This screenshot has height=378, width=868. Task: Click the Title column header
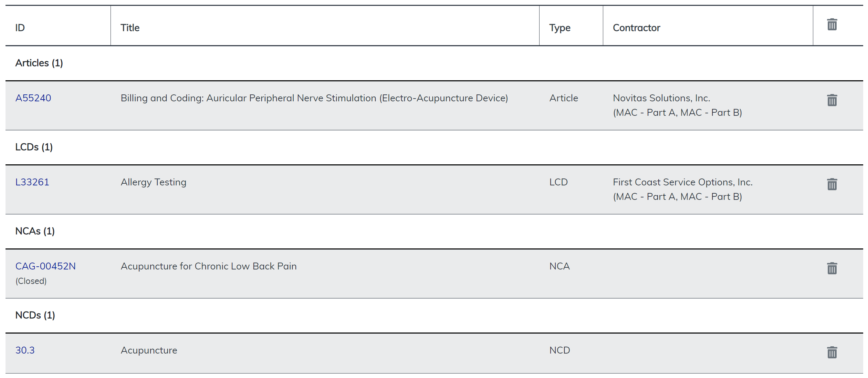point(130,28)
